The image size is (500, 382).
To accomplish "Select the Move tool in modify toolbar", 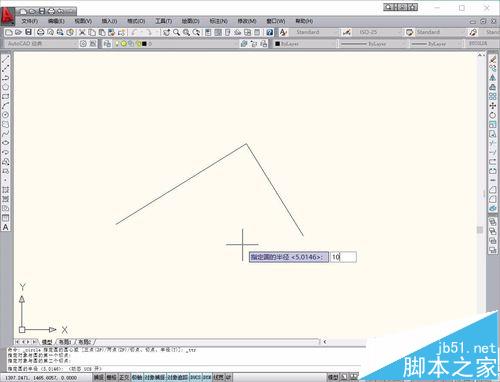I will pyautogui.click(x=493, y=106).
